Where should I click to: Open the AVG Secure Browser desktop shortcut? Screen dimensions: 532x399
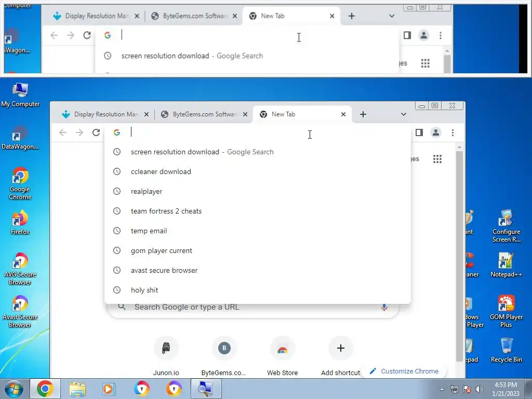tap(20, 269)
